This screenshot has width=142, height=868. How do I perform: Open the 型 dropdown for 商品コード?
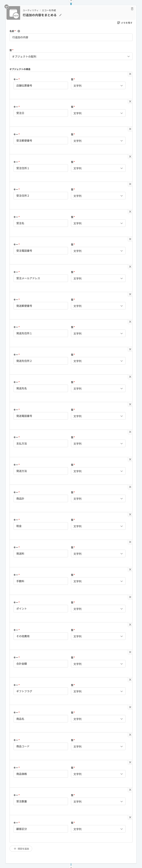tap(98, 747)
